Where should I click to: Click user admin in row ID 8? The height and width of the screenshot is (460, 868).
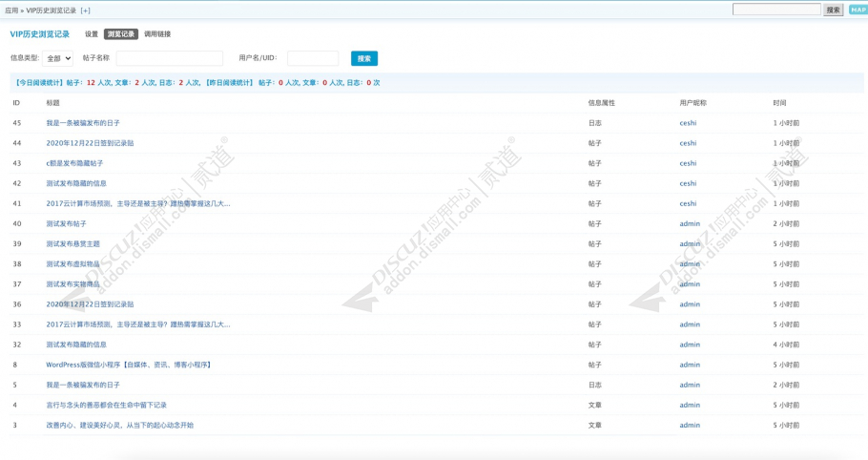tap(690, 365)
